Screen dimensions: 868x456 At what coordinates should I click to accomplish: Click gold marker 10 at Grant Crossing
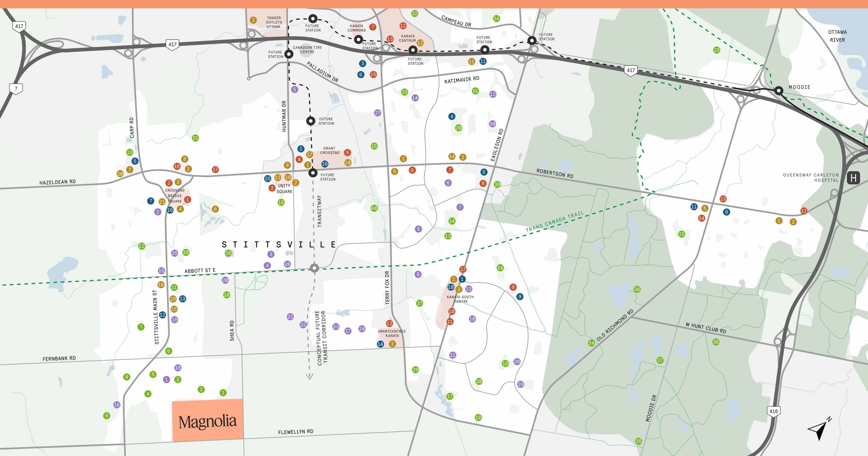point(348,162)
